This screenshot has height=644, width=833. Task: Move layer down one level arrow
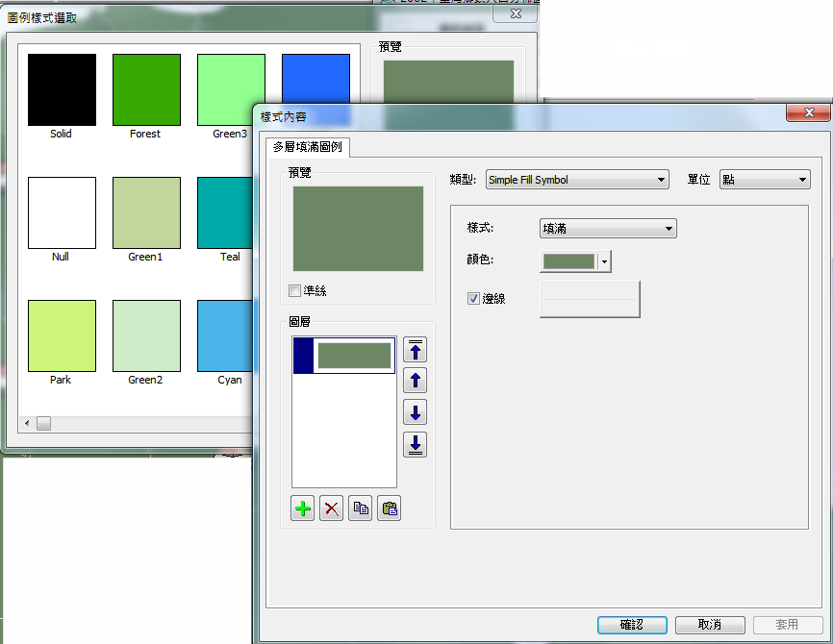click(x=415, y=413)
